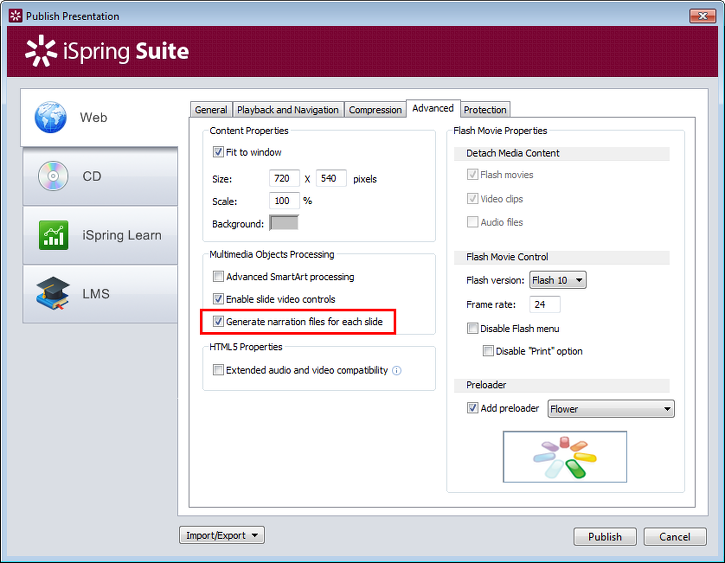This screenshot has height=563, width=725.
Task: Close the Publish Presentation dialog
Action: click(703, 16)
